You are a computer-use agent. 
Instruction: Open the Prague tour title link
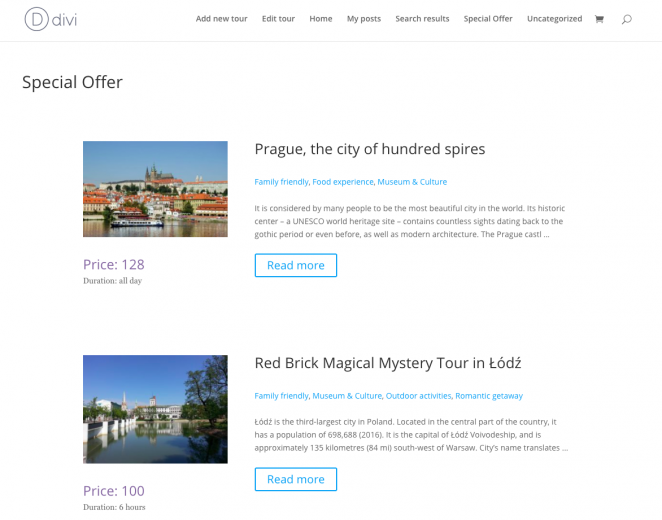369,149
